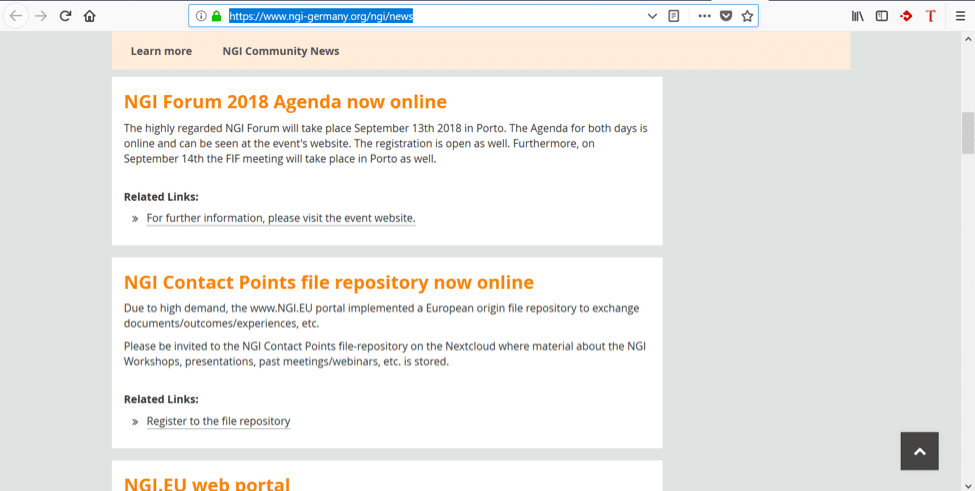Open the address bar history dropdown
The height and width of the screenshot is (491, 975).
652,16
